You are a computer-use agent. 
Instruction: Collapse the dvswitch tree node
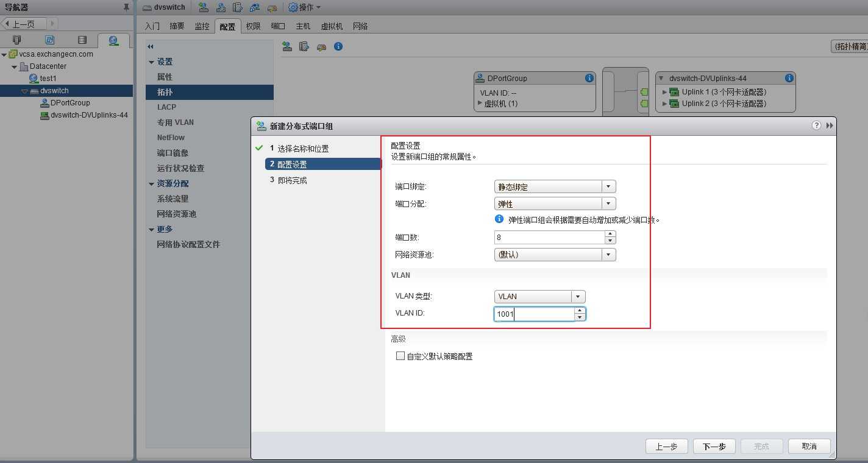coord(24,91)
